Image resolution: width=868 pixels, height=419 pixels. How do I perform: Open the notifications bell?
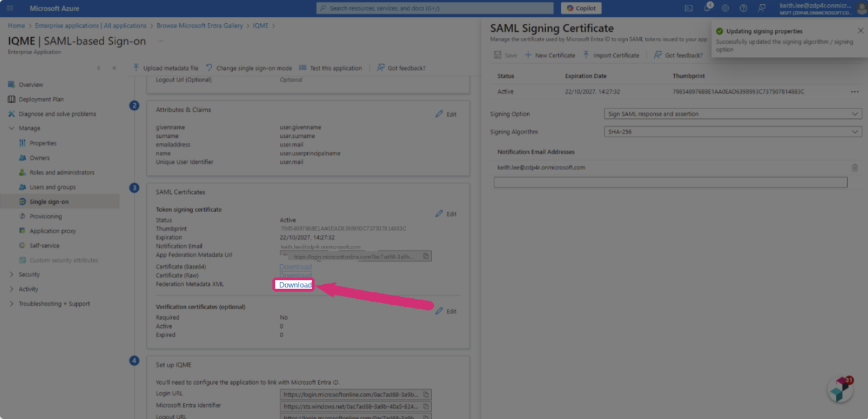707,8
